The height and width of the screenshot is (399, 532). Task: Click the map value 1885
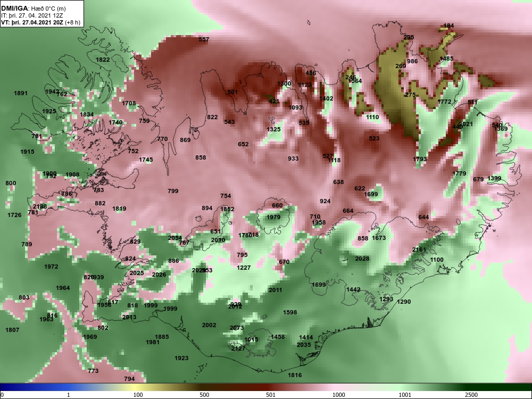(x=162, y=337)
